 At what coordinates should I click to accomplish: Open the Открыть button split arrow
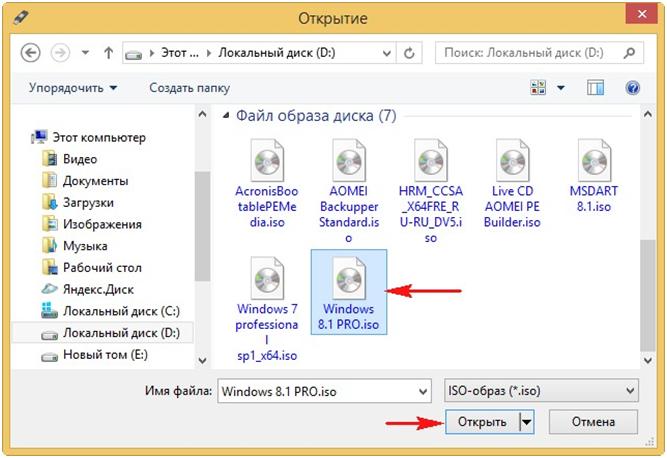[x=527, y=422]
